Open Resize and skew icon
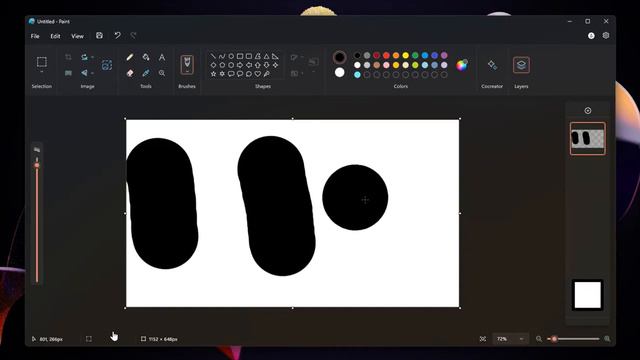640x360 pixels. [68, 73]
